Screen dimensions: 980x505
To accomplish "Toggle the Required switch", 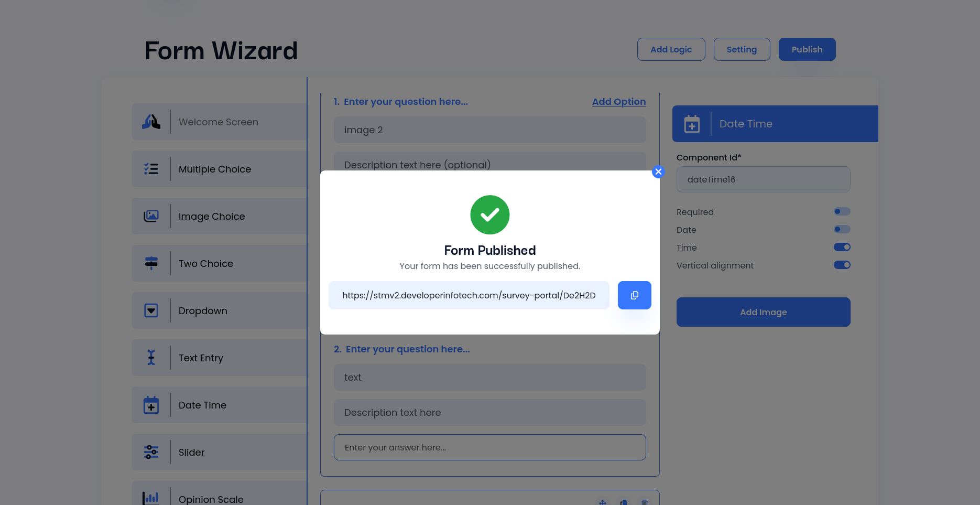I will tap(842, 211).
